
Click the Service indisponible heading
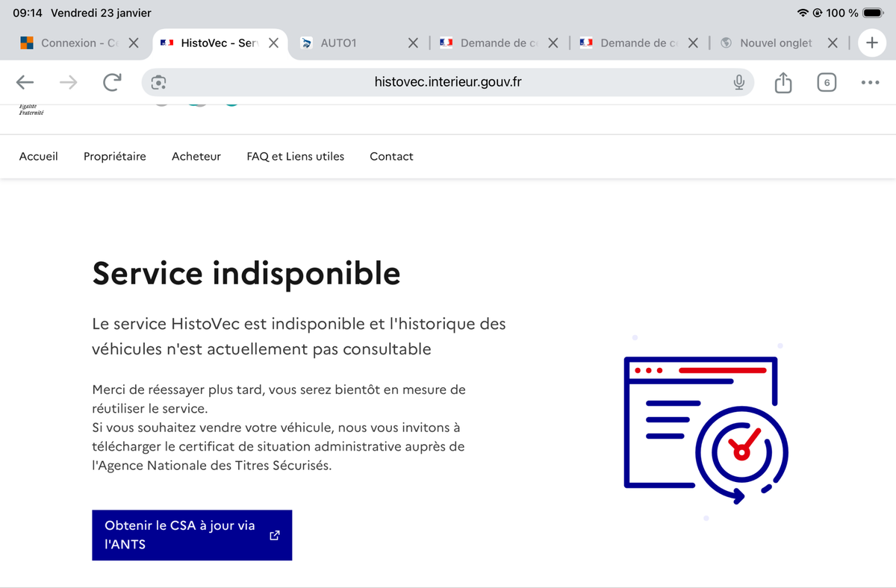point(246,273)
